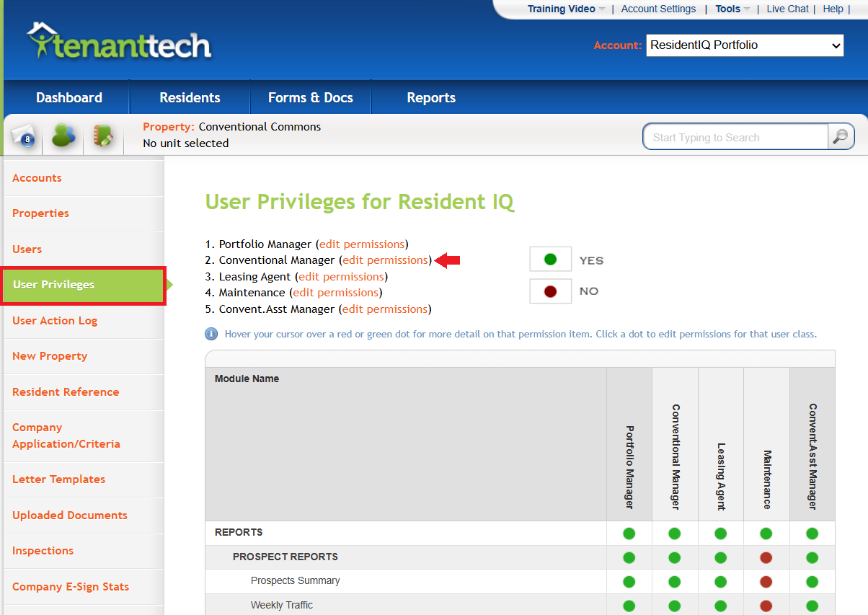Viewport: 868px width, 615px height.
Task: Click the Module Name column header
Action: pyautogui.click(x=247, y=379)
